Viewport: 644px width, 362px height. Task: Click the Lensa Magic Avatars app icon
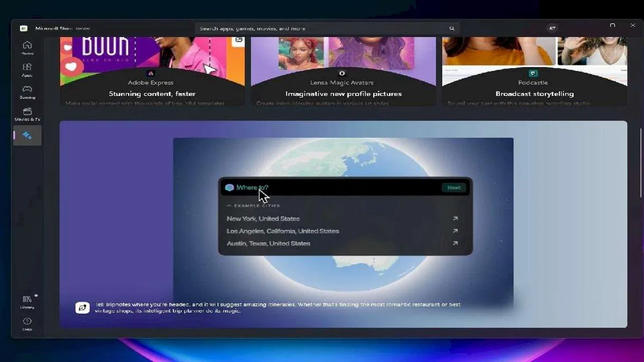[342, 73]
